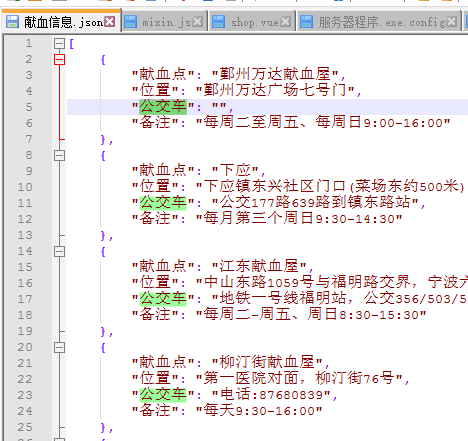Image resolution: width=468 pixels, height=441 pixels.
Task: Click the opening brace on line 14
Action: [103, 251]
